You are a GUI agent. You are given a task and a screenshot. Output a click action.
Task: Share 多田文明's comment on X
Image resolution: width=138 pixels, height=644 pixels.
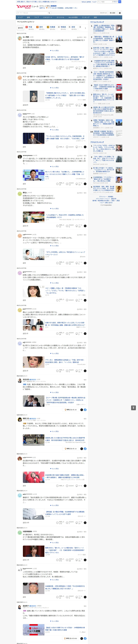(x=82, y=410)
